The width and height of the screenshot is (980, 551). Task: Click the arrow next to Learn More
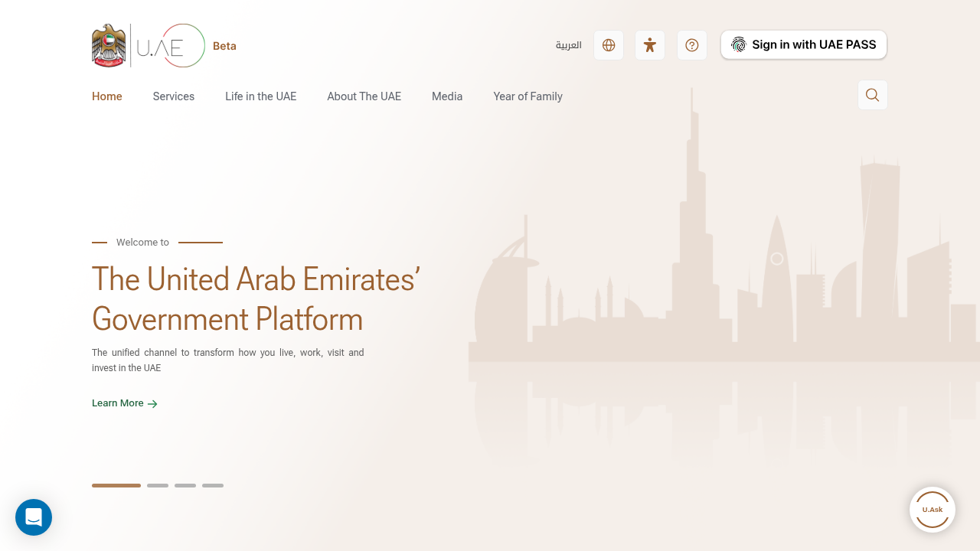tap(152, 404)
